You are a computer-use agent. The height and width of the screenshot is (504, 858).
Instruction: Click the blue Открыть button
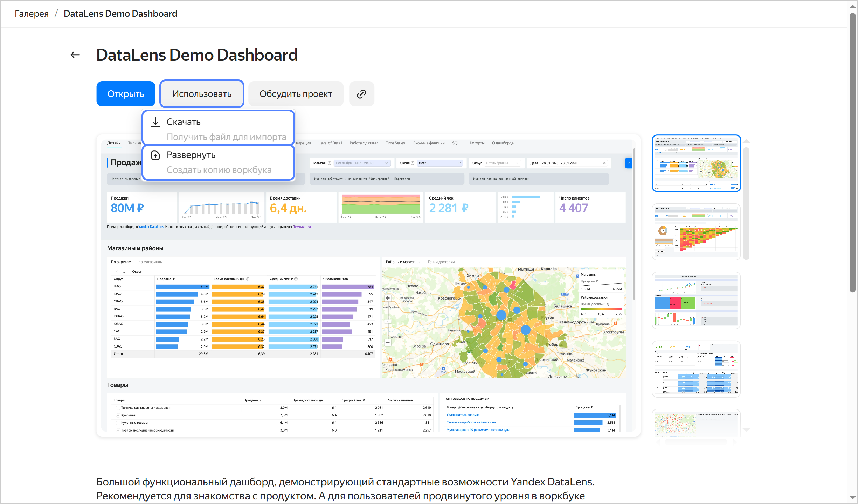click(126, 94)
